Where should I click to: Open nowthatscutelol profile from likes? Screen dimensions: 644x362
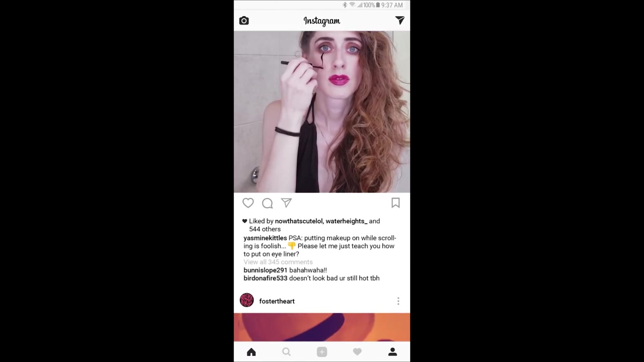click(299, 221)
